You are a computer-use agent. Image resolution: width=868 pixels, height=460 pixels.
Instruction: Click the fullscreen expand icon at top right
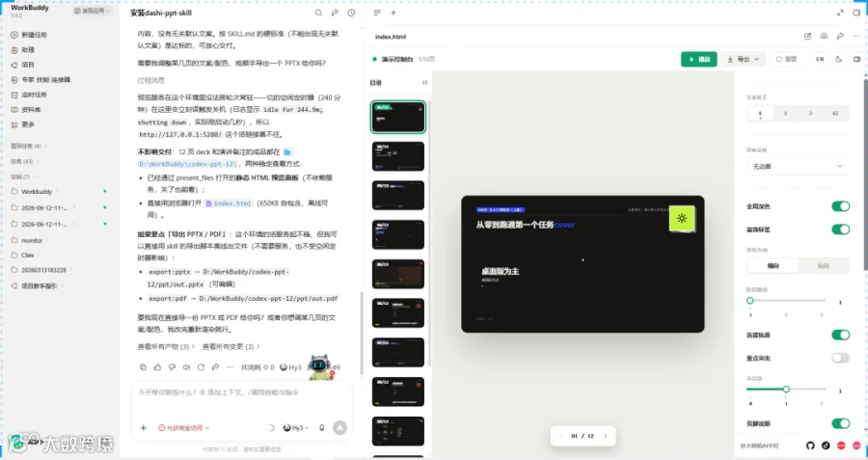[840, 13]
